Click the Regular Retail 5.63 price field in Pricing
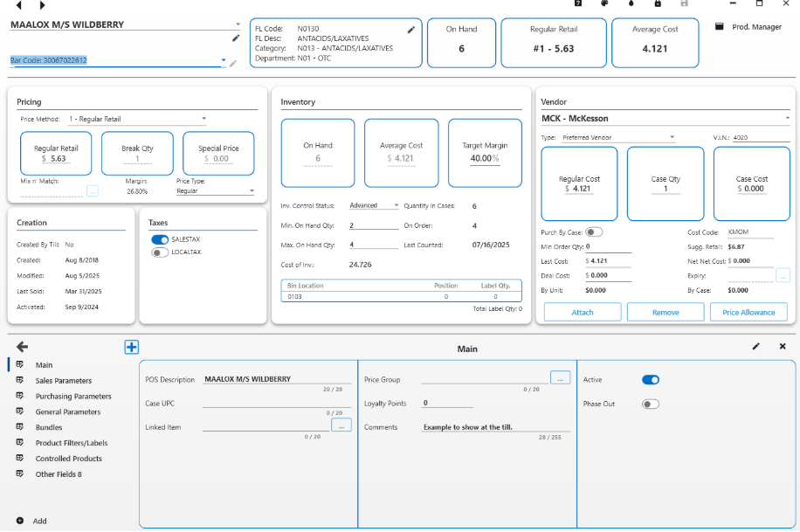The width and height of the screenshot is (800, 532). (x=55, y=158)
